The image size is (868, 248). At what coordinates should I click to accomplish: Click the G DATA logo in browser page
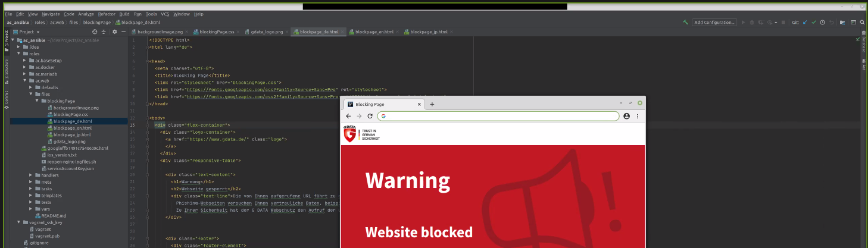pyautogui.click(x=350, y=134)
